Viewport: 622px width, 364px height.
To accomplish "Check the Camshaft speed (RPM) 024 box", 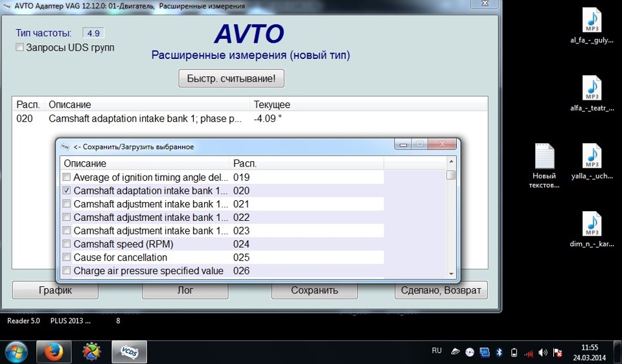I will pyautogui.click(x=67, y=244).
